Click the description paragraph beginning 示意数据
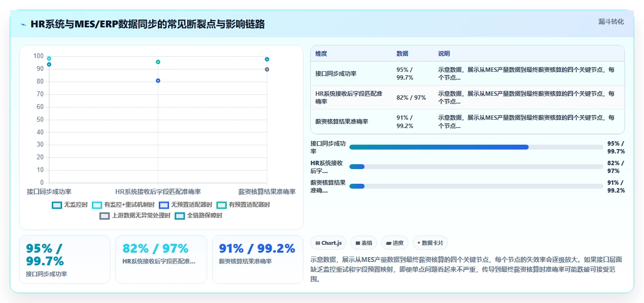 (x=467, y=270)
